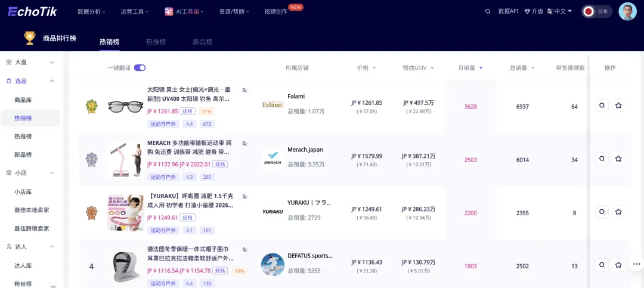644x288 pixels.
Task: Open details search icon for DEFATUS row
Action: pyautogui.click(x=602, y=265)
